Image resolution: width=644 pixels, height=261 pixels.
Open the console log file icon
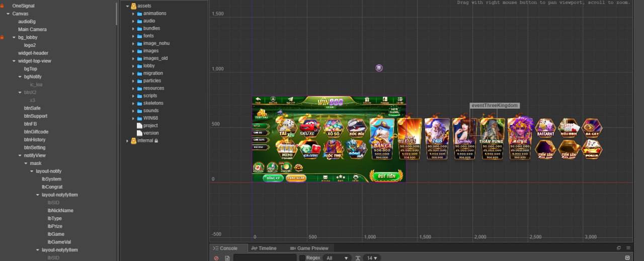pyautogui.click(x=227, y=258)
